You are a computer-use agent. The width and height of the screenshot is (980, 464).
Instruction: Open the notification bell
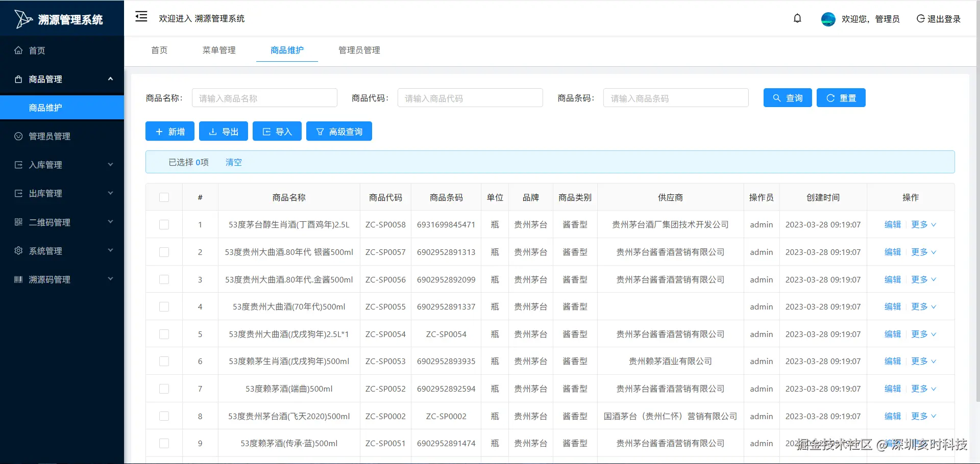[797, 19]
